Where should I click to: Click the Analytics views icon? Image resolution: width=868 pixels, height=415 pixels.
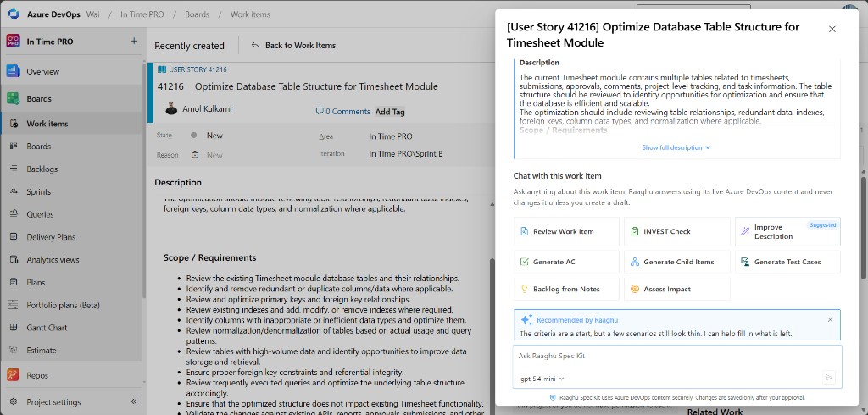14,259
